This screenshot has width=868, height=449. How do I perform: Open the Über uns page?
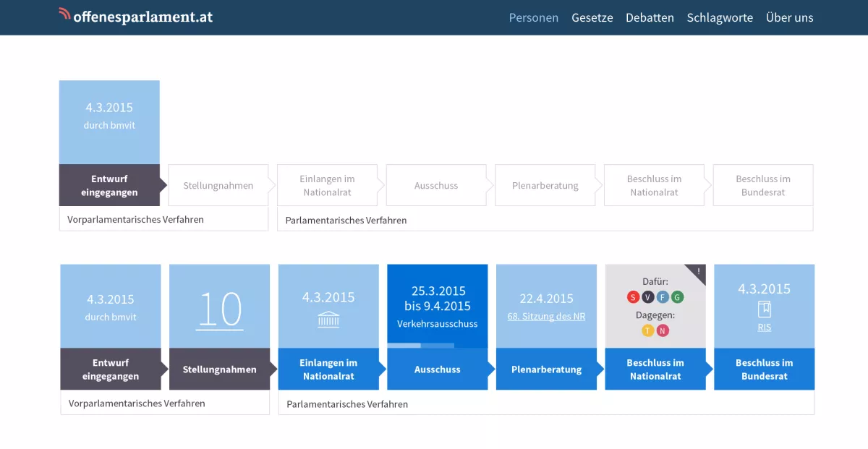790,17
